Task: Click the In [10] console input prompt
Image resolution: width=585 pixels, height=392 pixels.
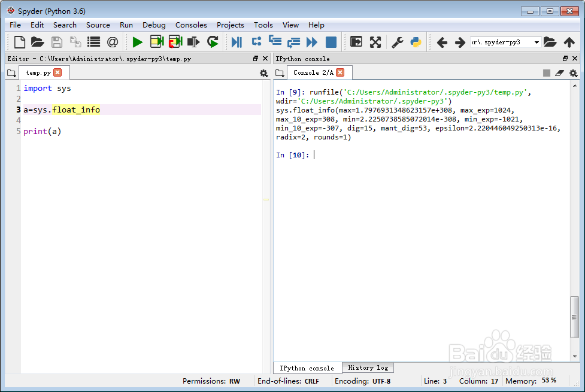Action: (x=293, y=155)
